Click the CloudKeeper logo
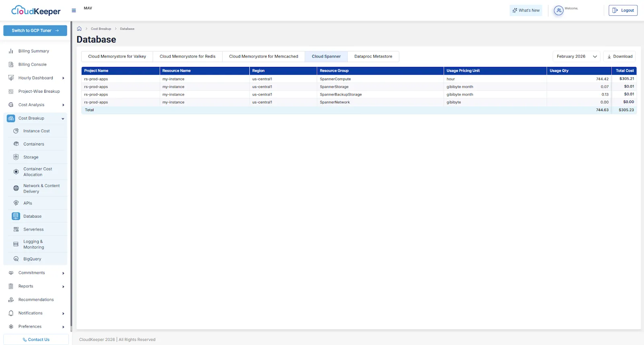 (36, 10)
